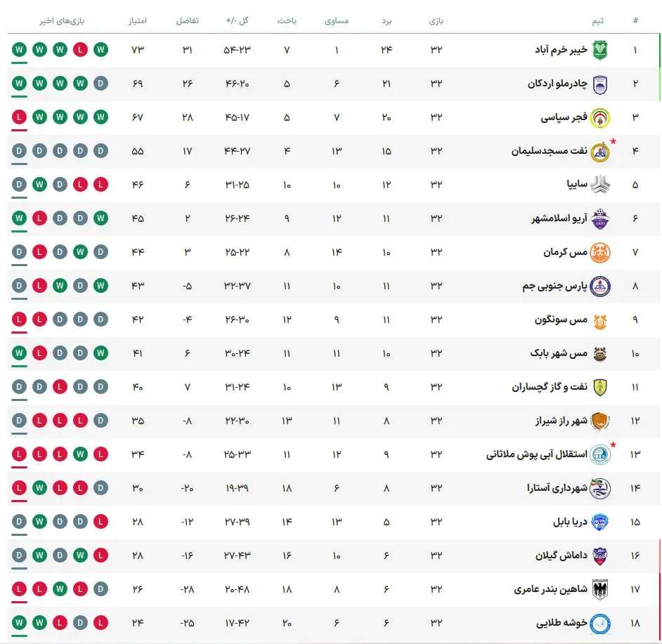Click the خوشه طلایی team logo

click(599, 624)
